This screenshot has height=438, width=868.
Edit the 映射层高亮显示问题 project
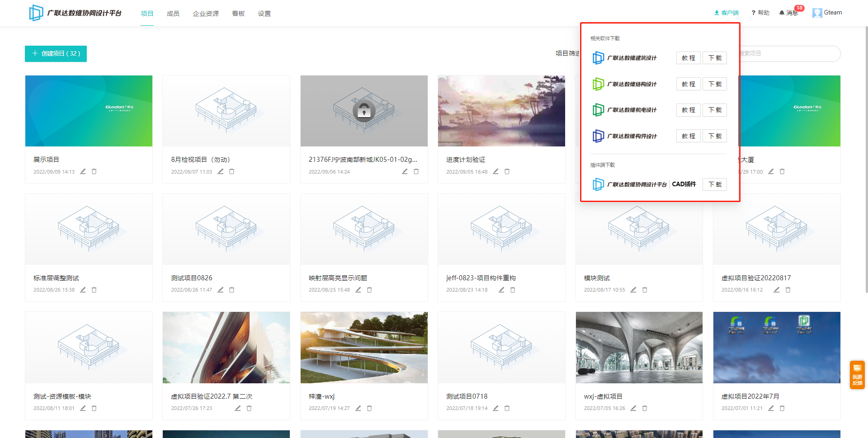(x=358, y=290)
